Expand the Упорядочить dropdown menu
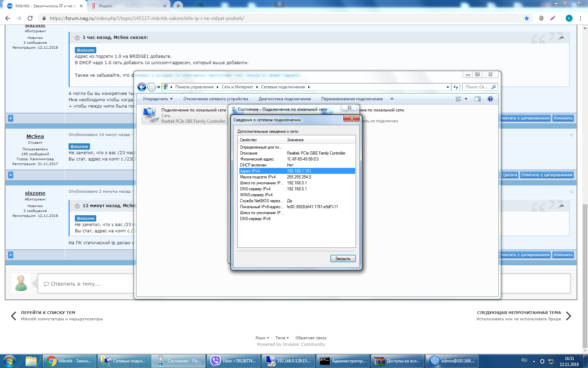The height and width of the screenshot is (368, 588). (x=157, y=99)
